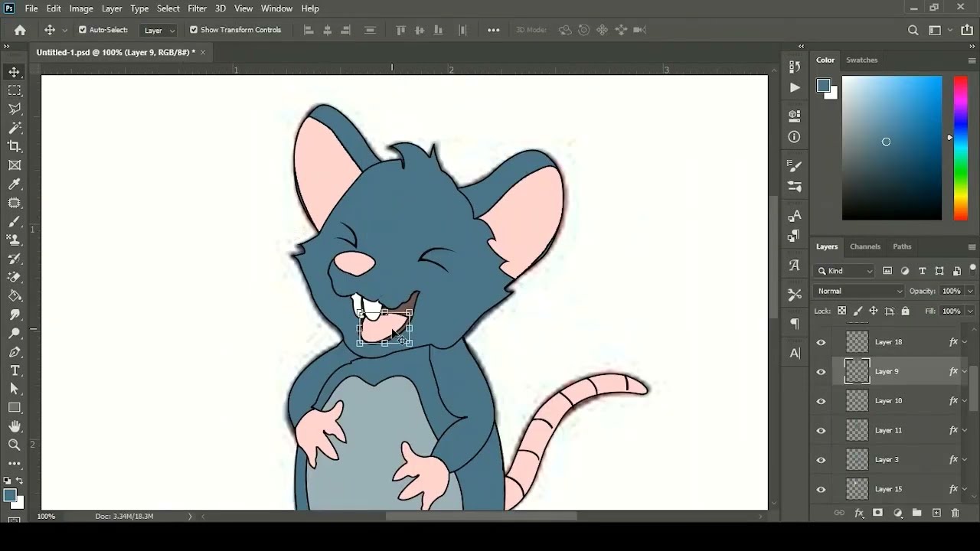980x551 pixels.
Task: Expand Layer 9 effects arrow
Action: (x=965, y=371)
